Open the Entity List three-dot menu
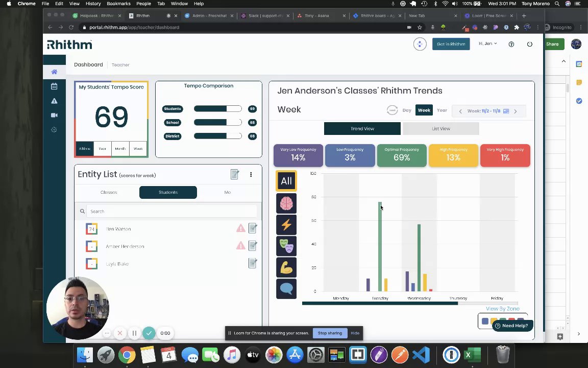This screenshot has width=588, height=368. point(251,174)
